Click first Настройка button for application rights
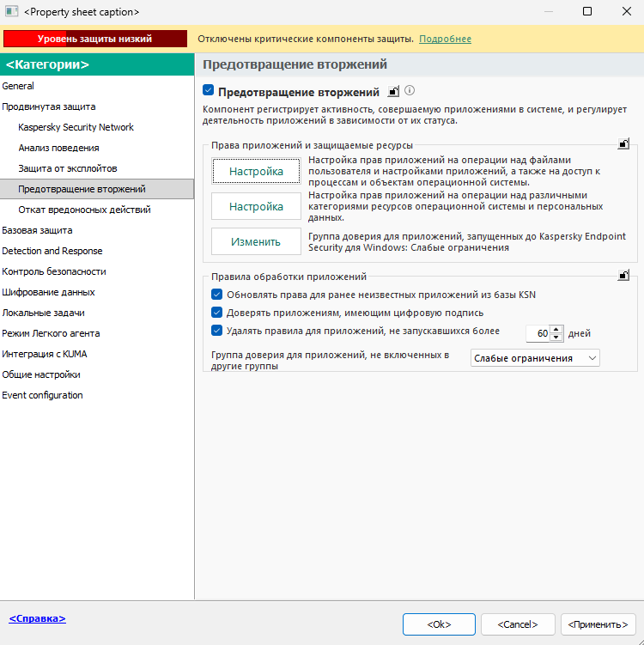 (256, 171)
